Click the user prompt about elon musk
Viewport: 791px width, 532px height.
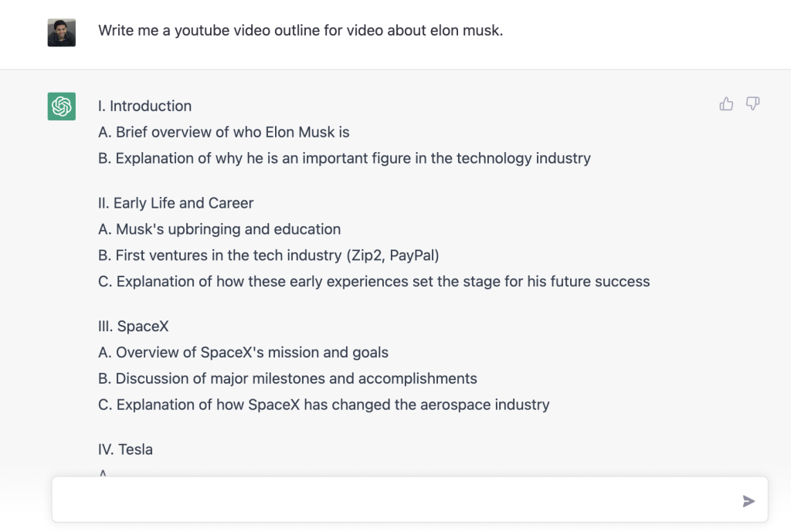point(300,31)
